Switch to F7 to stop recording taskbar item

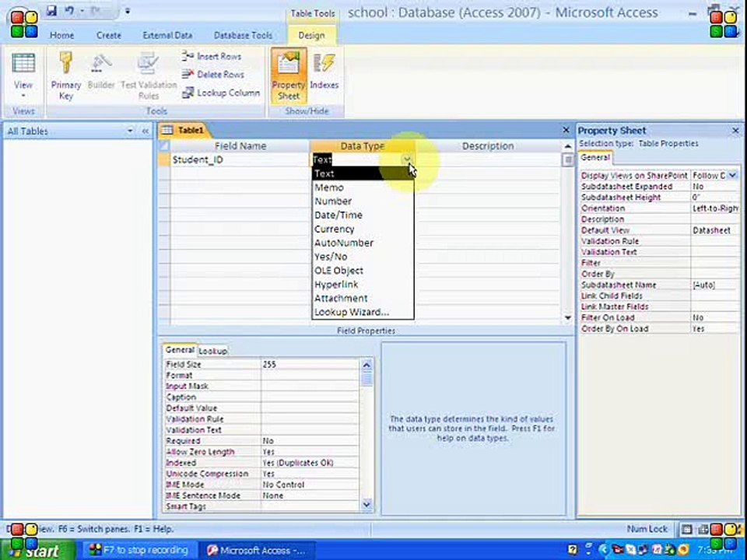pos(139,551)
